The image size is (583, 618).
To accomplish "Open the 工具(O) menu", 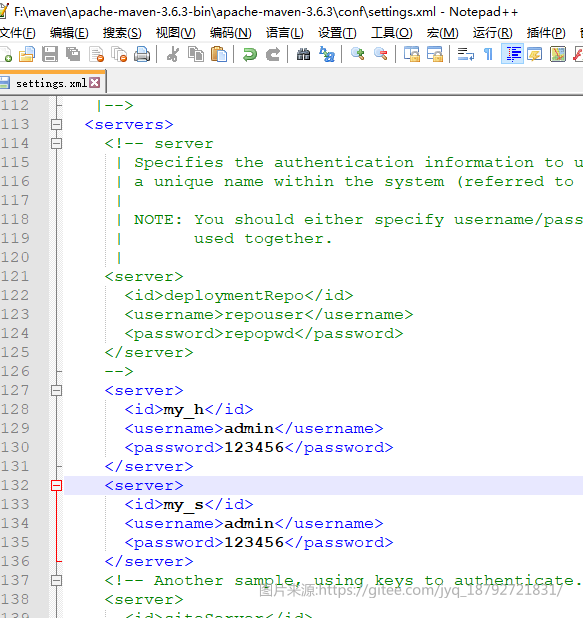I will point(392,33).
